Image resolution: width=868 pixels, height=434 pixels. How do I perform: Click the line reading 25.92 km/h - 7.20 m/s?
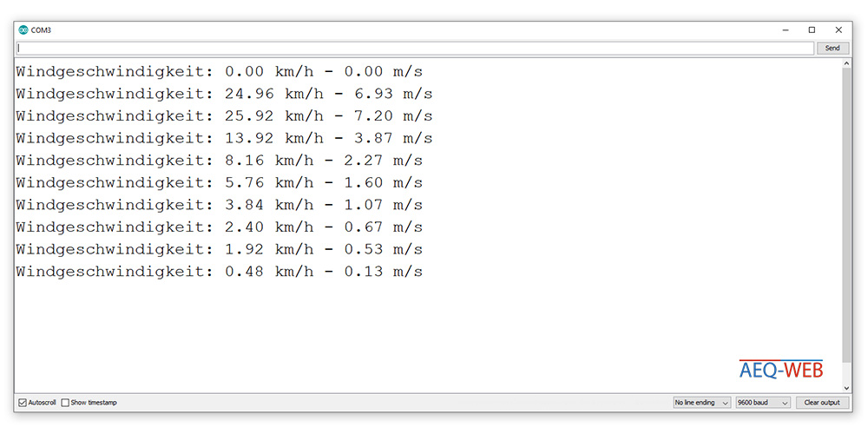tap(224, 115)
